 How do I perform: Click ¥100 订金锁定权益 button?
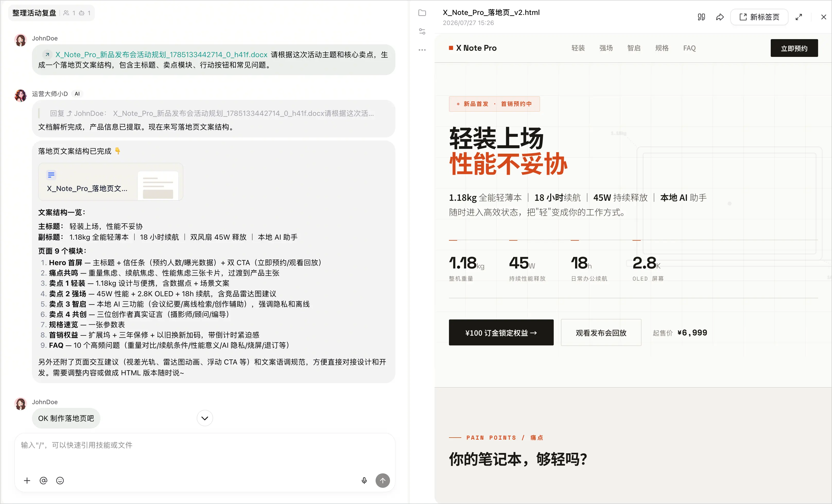click(x=501, y=333)
